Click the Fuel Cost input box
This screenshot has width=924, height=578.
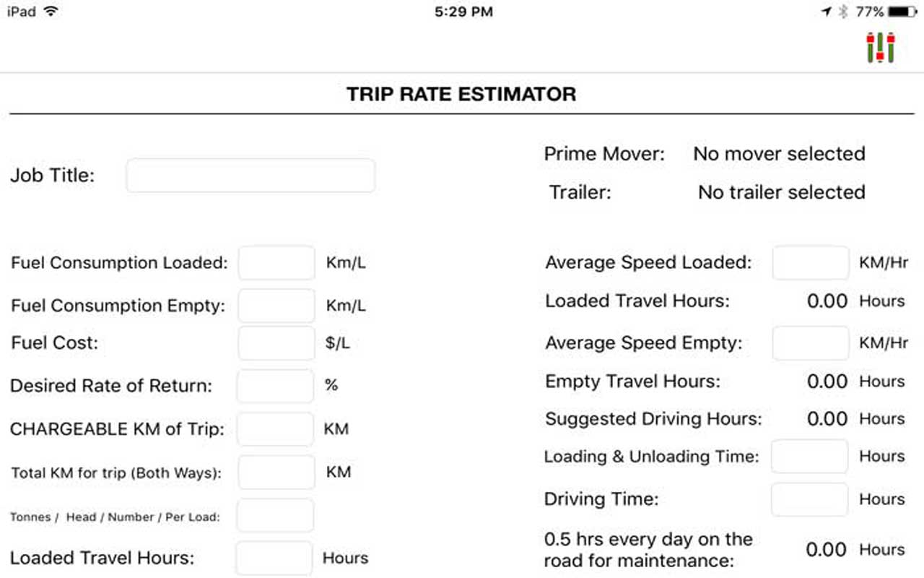[x=276, y=343]
